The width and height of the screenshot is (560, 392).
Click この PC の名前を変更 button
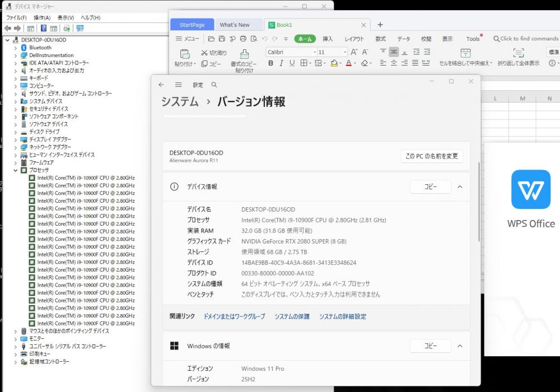(x=432, y=156)
